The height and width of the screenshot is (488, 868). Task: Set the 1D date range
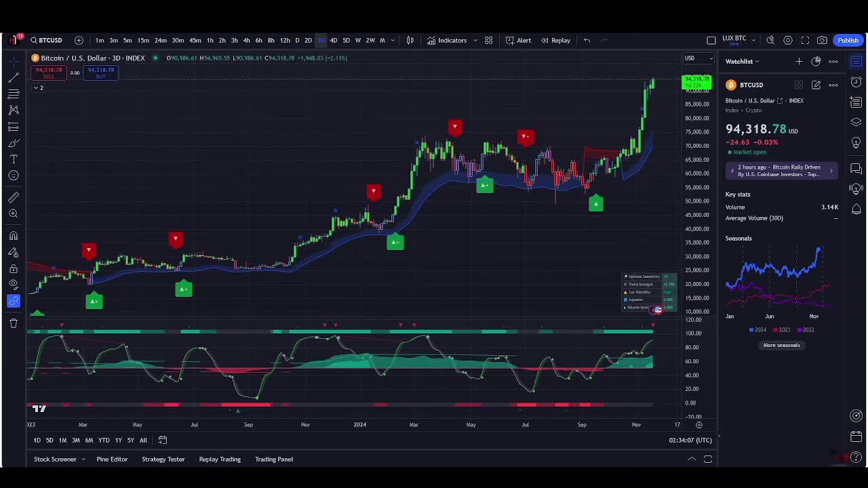click(x=37, y=441)
